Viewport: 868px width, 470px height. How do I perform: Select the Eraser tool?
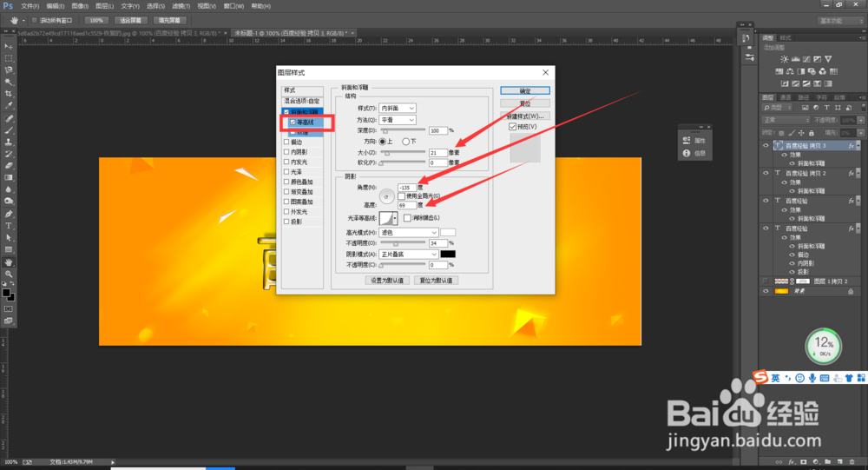pyautogui.click(x=9, y=166)
